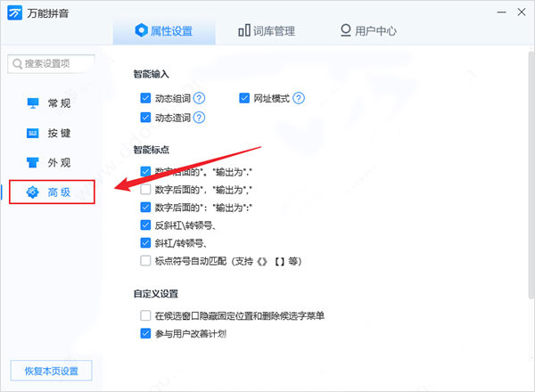Uncheck 反斜杠\转顿号 checkbox
Viewport: 535px width, 392px height.
click(145, 225)
